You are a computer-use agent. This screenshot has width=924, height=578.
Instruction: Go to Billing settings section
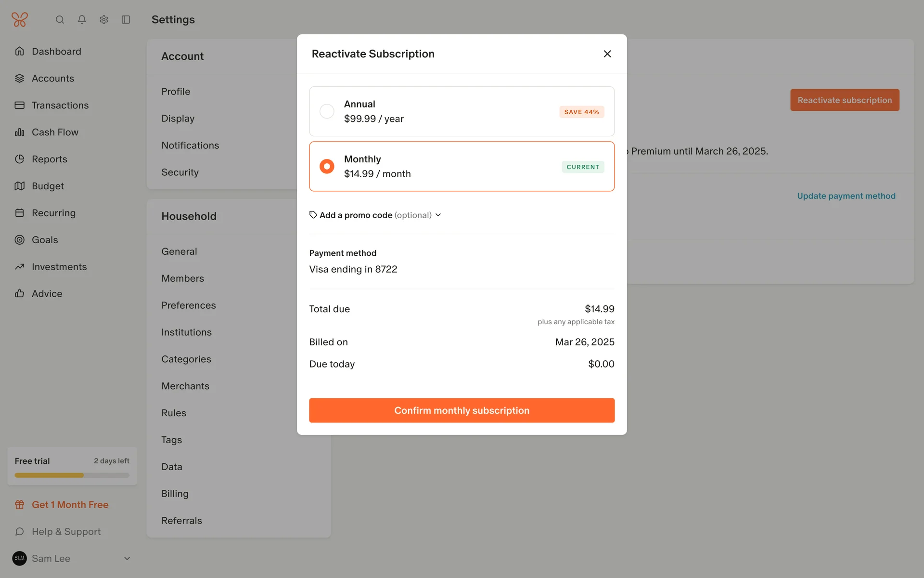point(175,494)
